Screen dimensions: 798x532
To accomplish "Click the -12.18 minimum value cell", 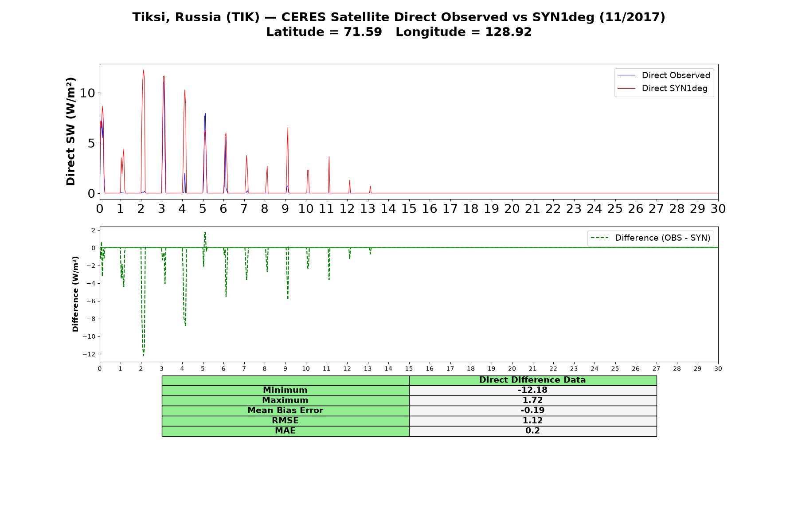I will click(532, 390).
